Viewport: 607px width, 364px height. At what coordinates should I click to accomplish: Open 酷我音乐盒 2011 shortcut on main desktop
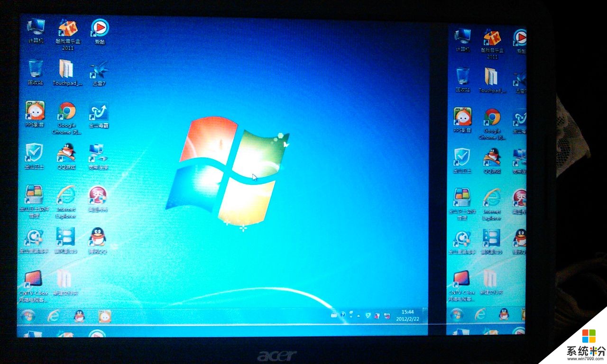click(x=68, y=35)
